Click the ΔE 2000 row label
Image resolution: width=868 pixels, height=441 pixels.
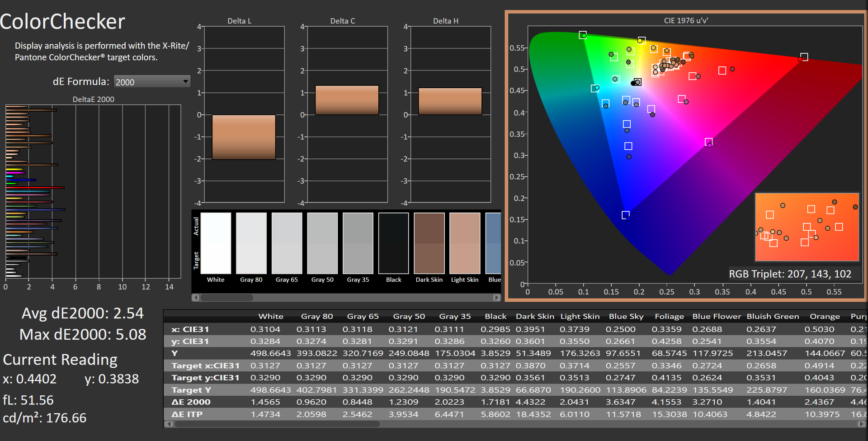tap(191, 402)
